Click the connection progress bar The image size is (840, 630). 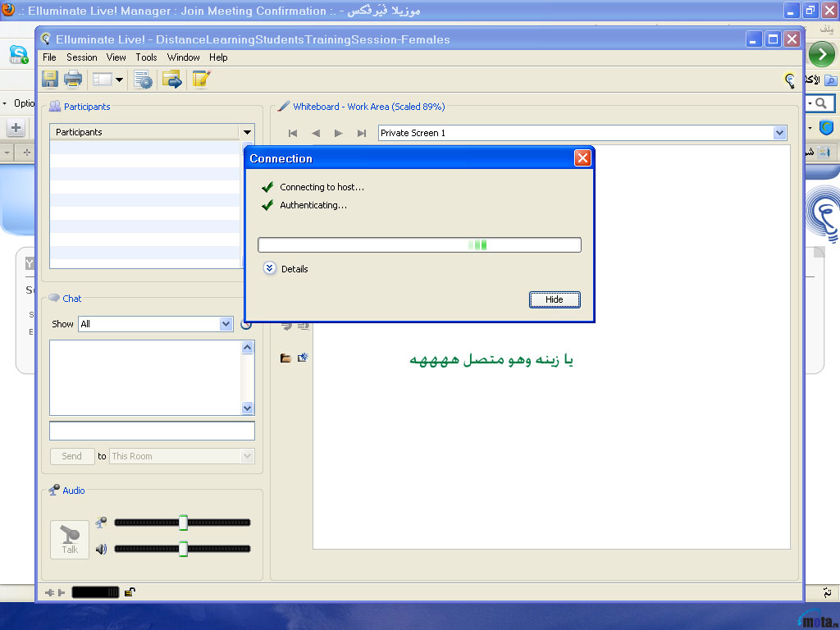pyautogui.click(x=419, y=244)
